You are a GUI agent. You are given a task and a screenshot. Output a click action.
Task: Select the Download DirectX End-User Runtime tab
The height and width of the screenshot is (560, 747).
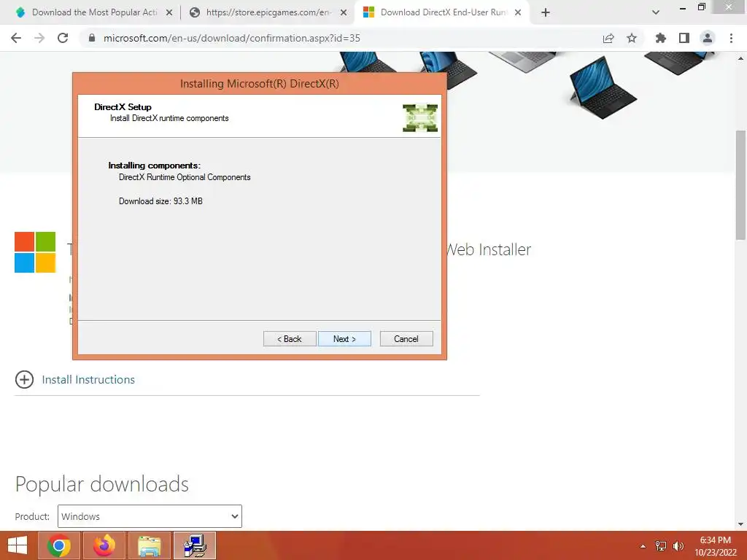443,12
